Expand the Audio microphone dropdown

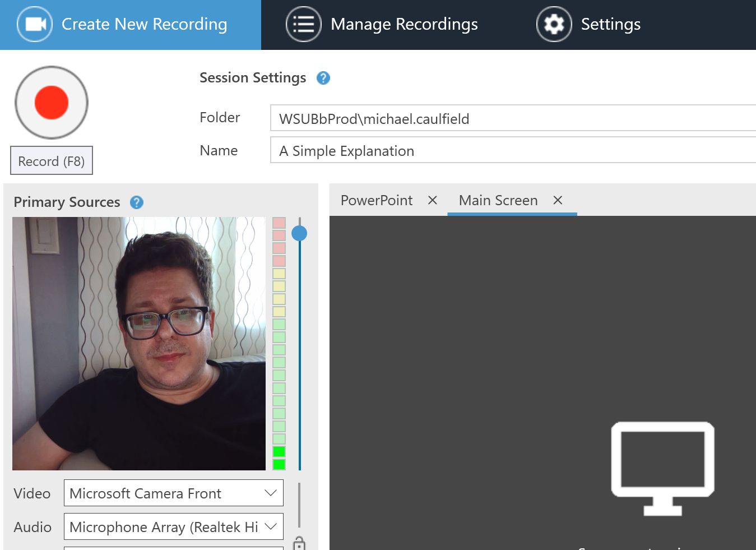[271, 527]
